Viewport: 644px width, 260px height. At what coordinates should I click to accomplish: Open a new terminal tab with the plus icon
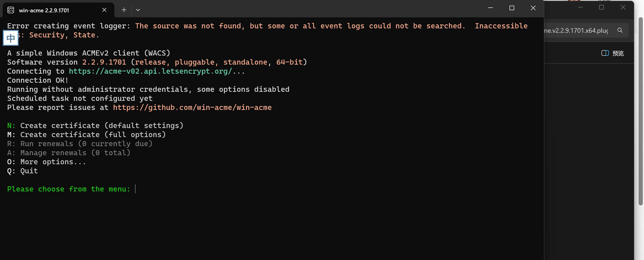(124, 10)
